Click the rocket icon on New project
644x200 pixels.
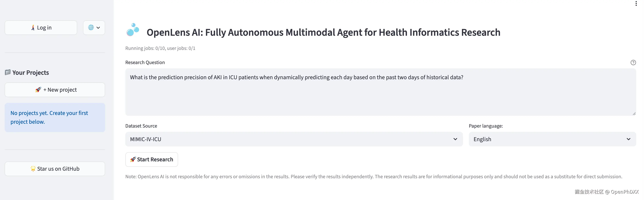(x=38, y=90)
